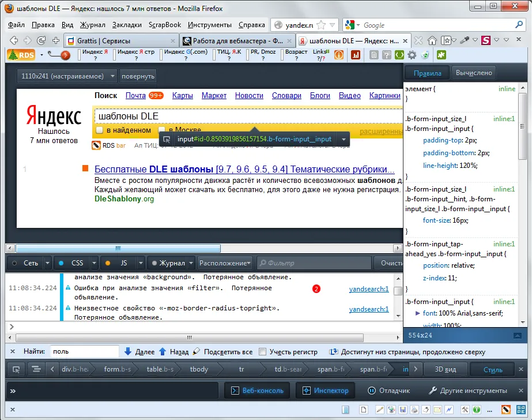532x420 pixels.
Task: Click the orange info icon in RDS bar
Action: coord(338,55)
